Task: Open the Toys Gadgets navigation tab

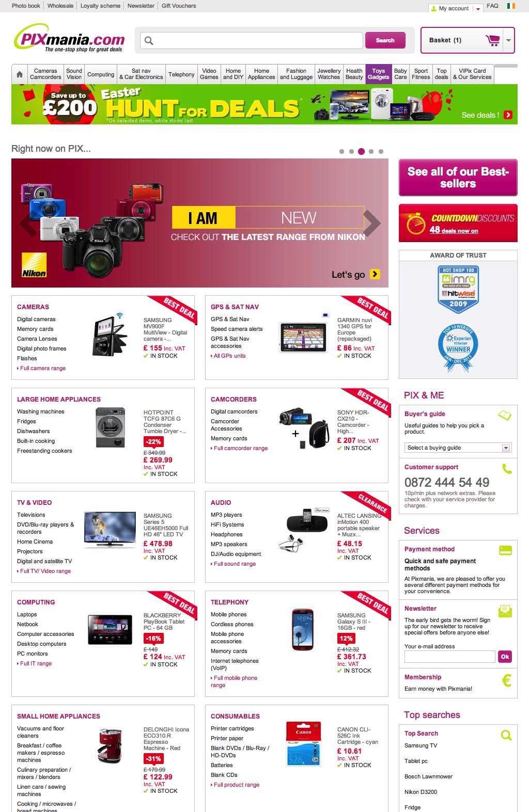Action: coord(379,74)
